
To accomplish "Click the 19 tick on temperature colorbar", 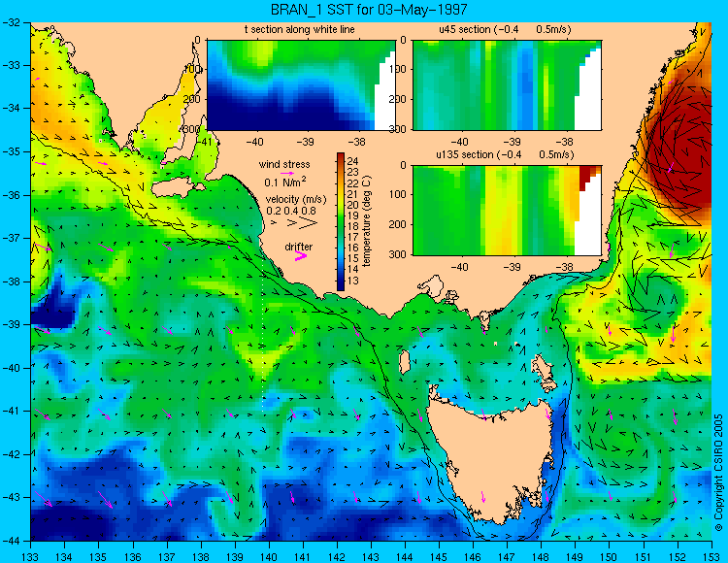I will coord(353,215).
